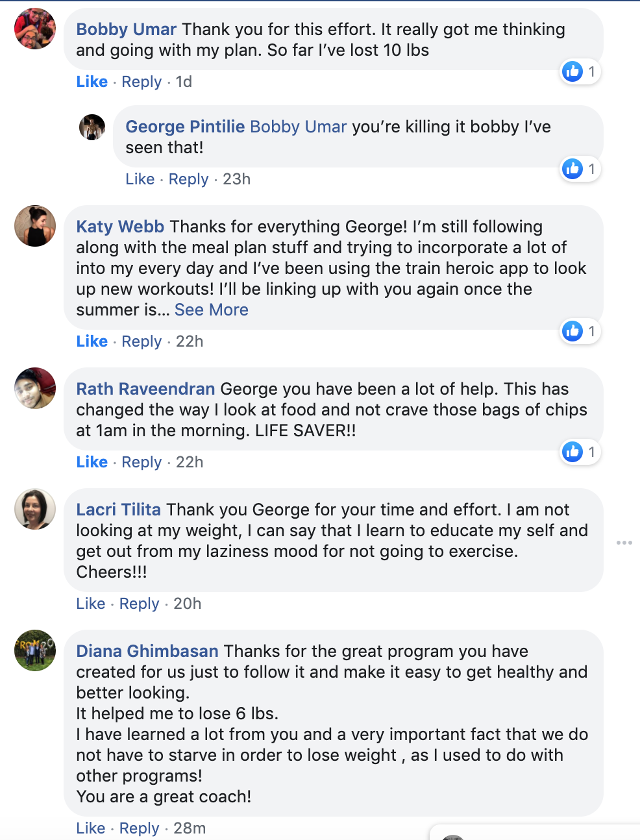The image size is (640, 840).
Task: Open the like reaction count on Katy Webb's comment
Action: click(x=580, y=331)
